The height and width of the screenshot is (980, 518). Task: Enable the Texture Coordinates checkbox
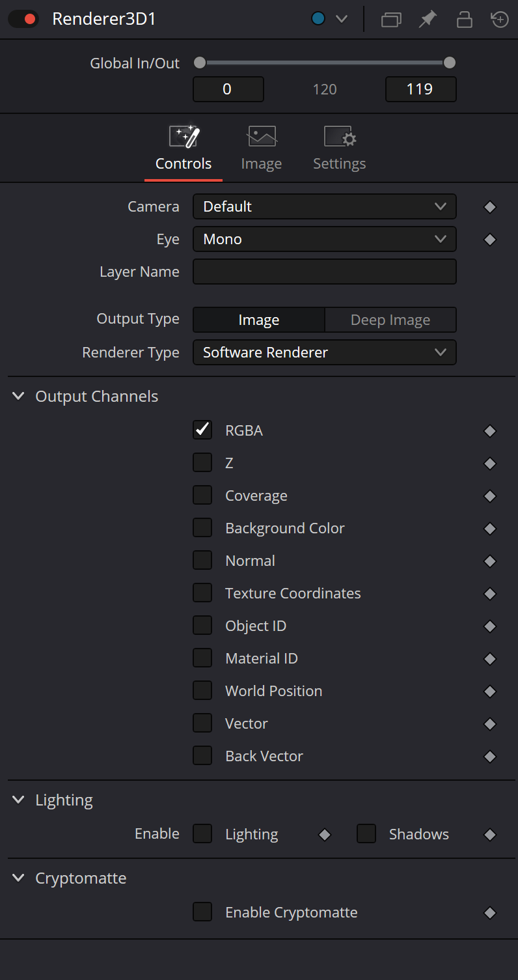(x=202, y=592)
